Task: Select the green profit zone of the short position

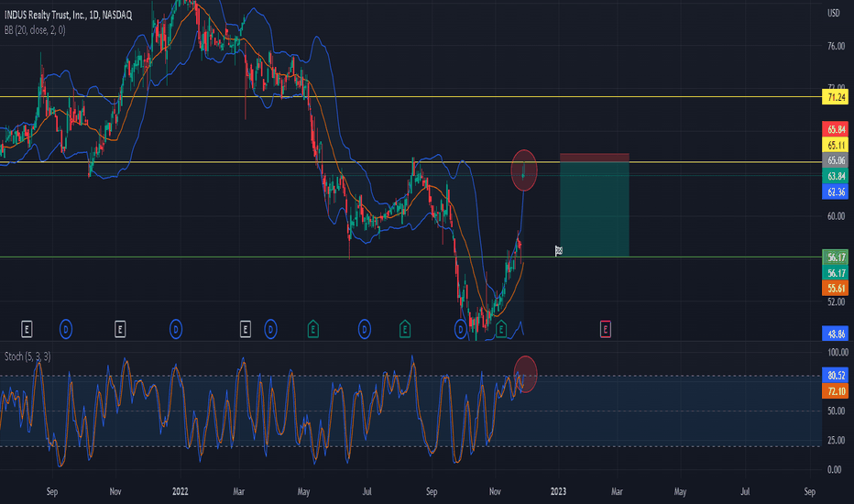Action: [594, 209]
